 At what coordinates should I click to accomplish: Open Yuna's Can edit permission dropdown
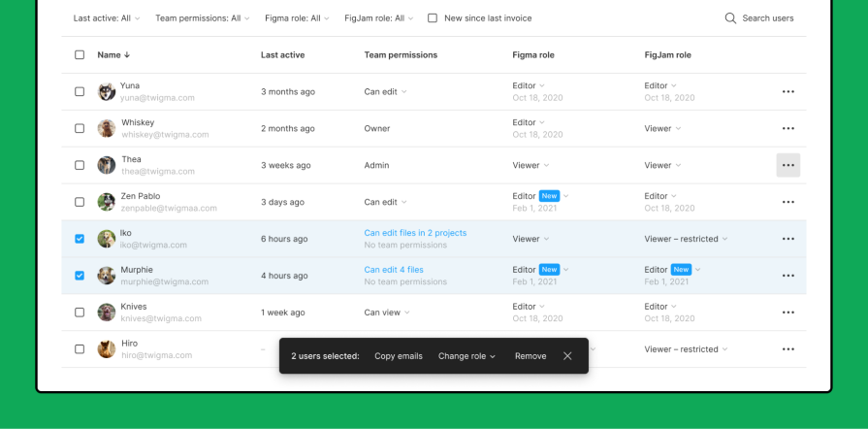click(x=385, y=91)
